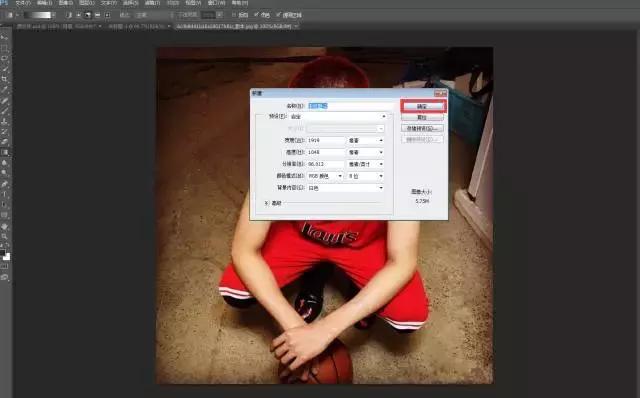
Task: Click the cancel button below 确定
Action: [x=422, y=117]
